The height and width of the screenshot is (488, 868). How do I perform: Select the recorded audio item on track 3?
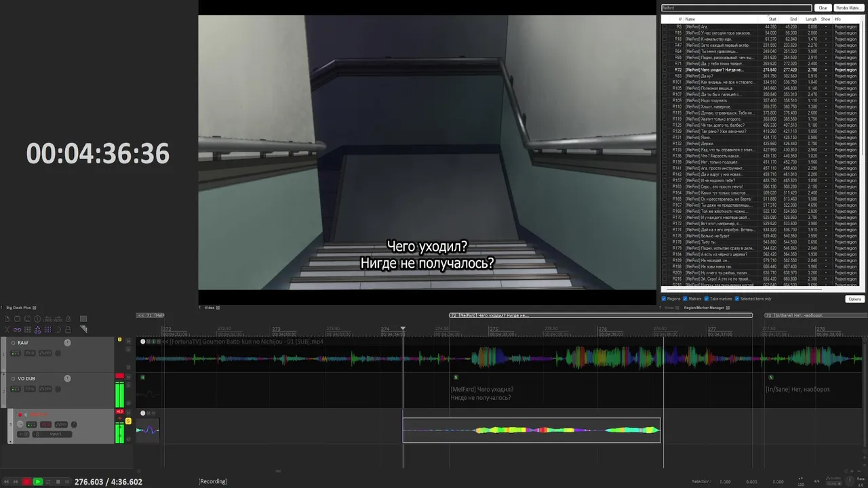(532, 430)
